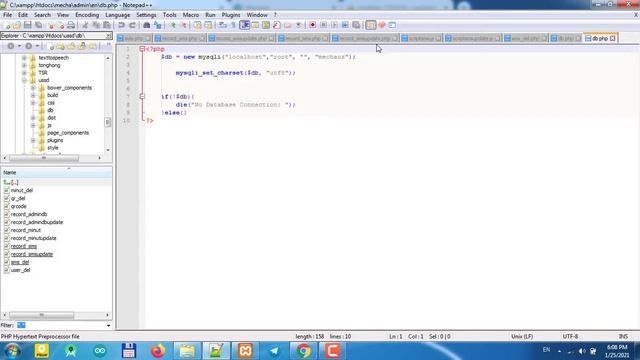Image resolution: width=640 pixels, height=360 pixels.
Task: Click the Stop Recording macro icon
Action: 323,25
